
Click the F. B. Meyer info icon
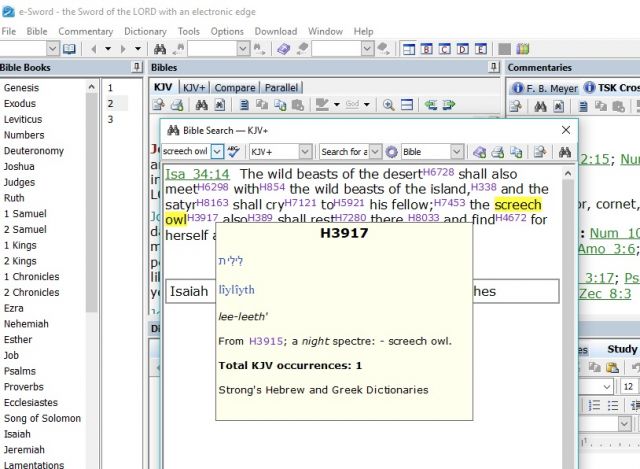[518, 88]
